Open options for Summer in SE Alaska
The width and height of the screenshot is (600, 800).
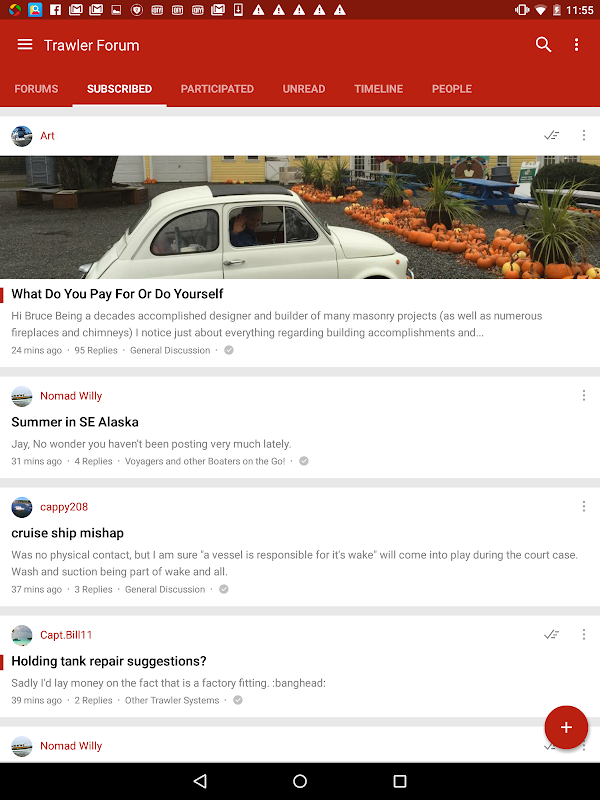(x=584, y=396)
